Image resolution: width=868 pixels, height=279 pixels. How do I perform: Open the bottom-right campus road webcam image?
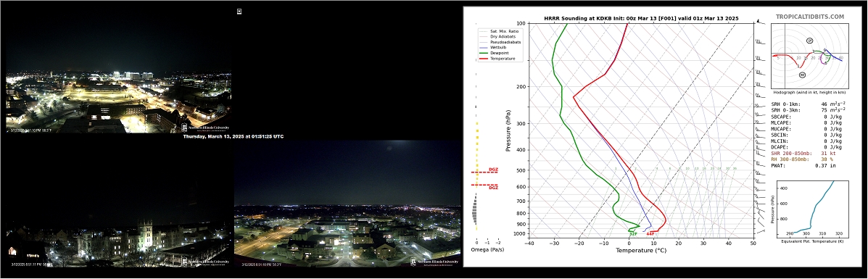point(347,204)
